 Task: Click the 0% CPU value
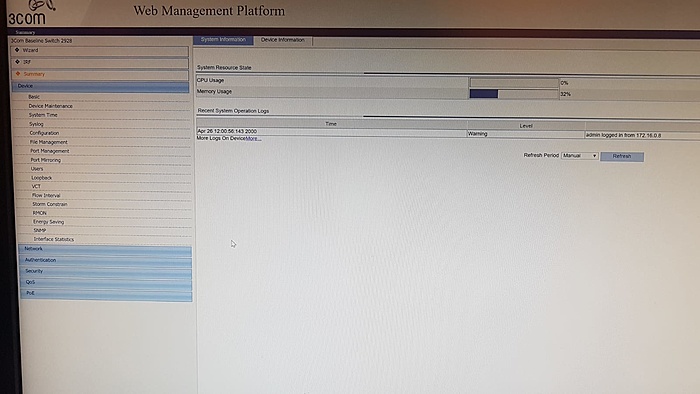(565, 83)
